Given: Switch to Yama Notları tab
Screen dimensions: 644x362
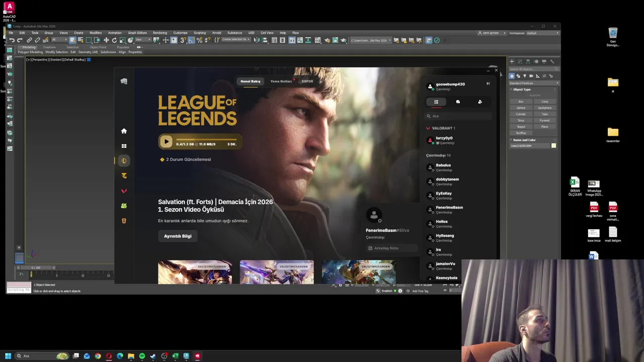Looking at the screenshot, I should 281,81.
